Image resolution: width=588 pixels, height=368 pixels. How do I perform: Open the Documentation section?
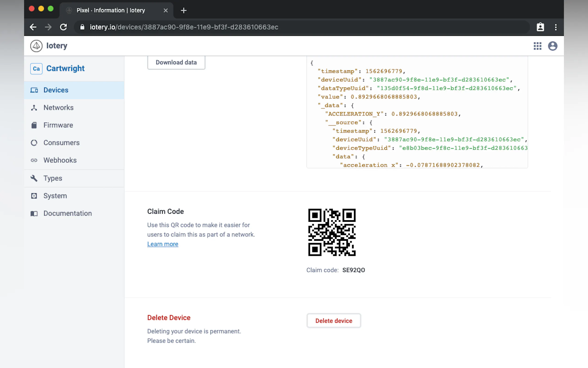click(74, 213)
